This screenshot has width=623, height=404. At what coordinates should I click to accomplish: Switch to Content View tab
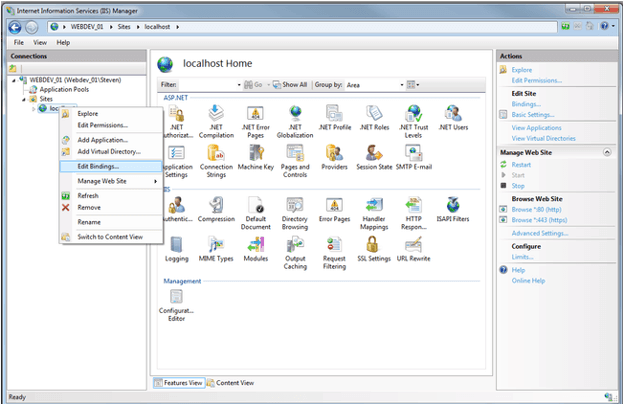[x=230, y=383]
